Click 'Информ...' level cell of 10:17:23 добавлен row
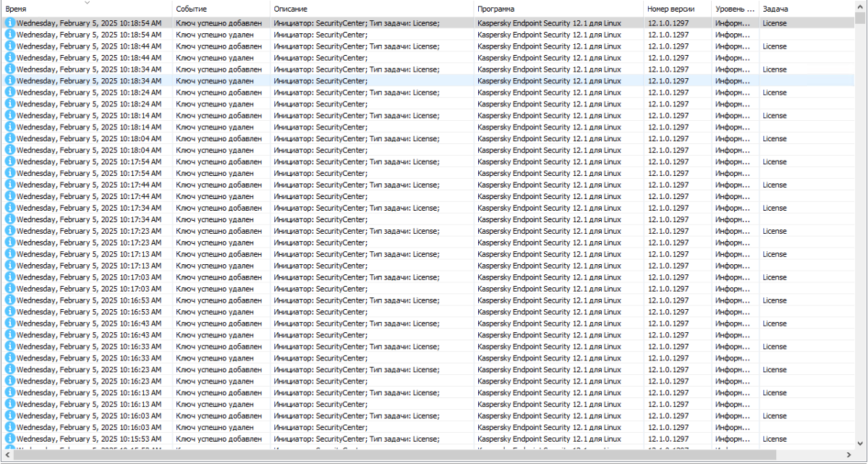This screenshot has height=464, width=868. tap(733, 231)
